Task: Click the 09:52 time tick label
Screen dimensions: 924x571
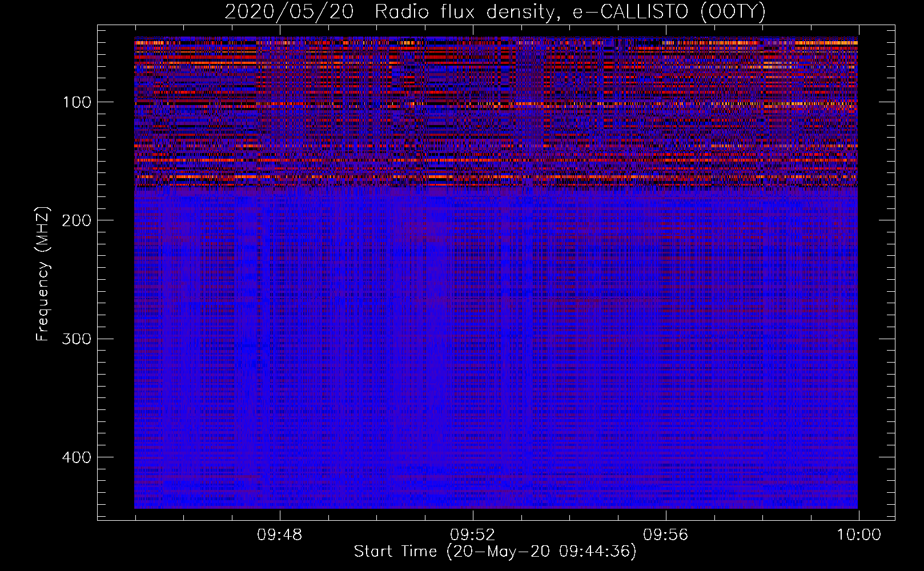Action: (473, 535)
